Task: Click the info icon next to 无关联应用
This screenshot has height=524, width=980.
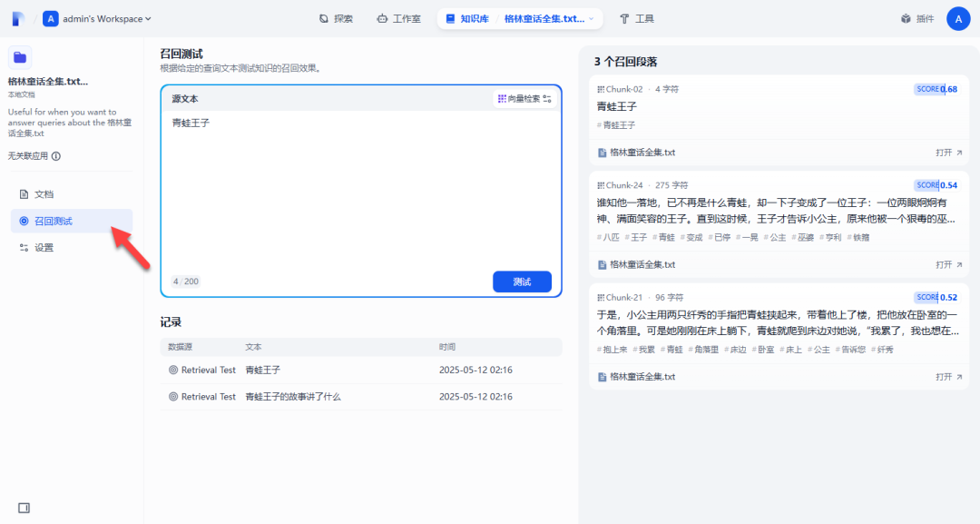Action: click(x=56, y=156)
